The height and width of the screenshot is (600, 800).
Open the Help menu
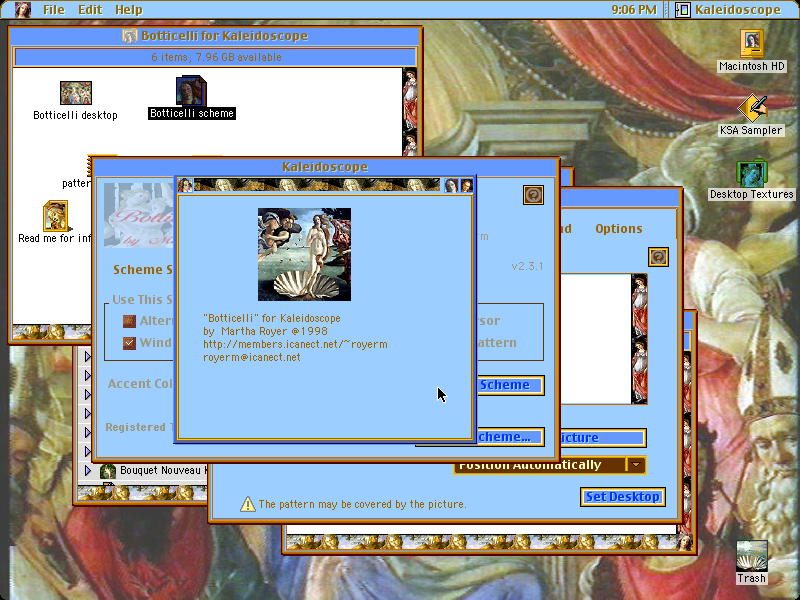click(129, 10)
